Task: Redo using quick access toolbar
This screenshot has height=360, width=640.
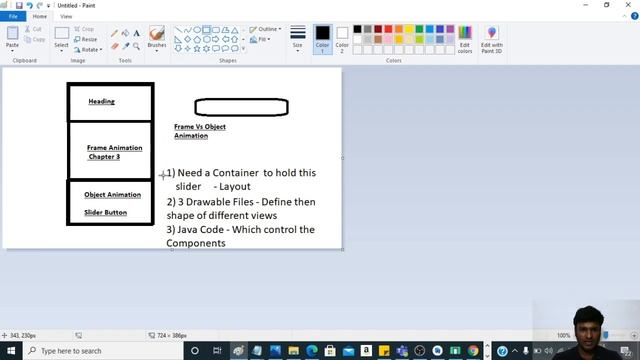Action: point(39,6)
